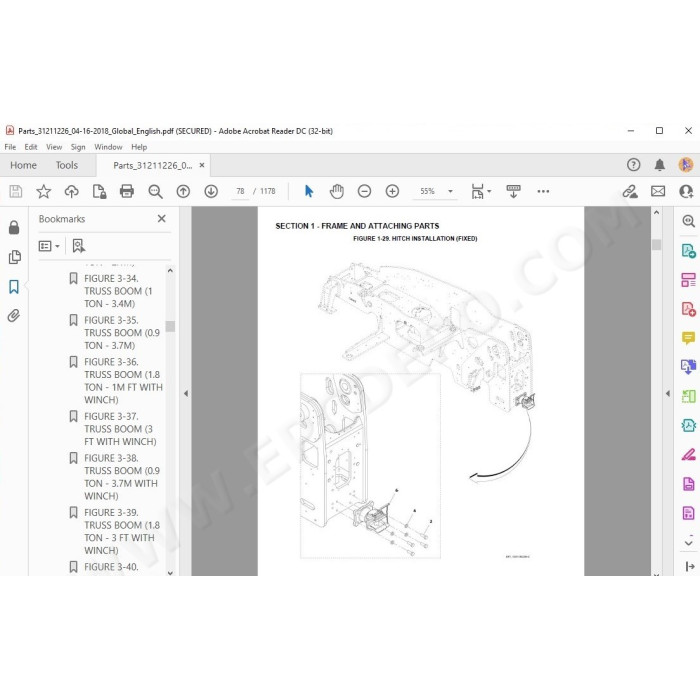Click the bookmarks scroll down arrow
700x700 pixels.
170,573
